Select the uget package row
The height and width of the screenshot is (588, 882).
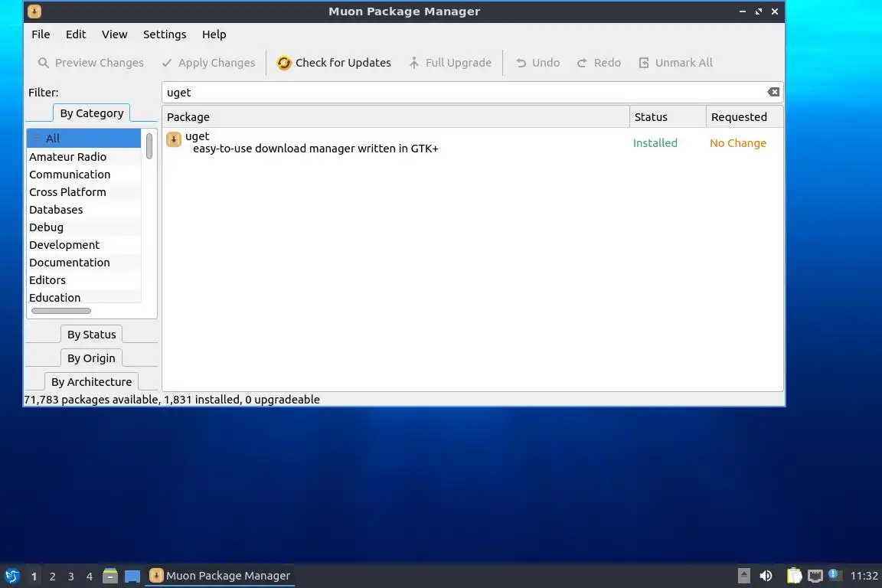[x=472, y=142]
